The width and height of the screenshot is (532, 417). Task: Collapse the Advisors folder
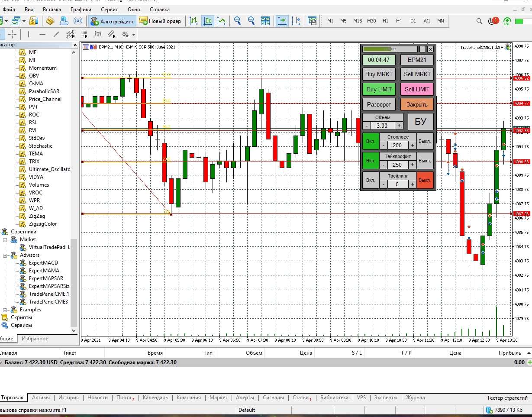pyautogui.click(x=5, y=255)
